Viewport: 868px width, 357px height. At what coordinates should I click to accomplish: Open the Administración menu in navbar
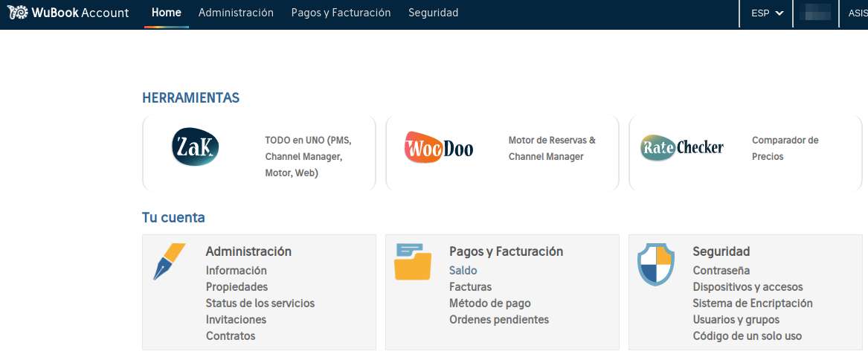(x=236, y=12)
